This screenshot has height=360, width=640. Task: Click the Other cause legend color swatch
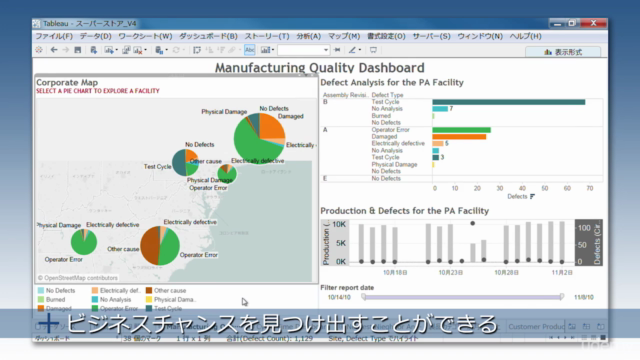[x=149, y=291]
